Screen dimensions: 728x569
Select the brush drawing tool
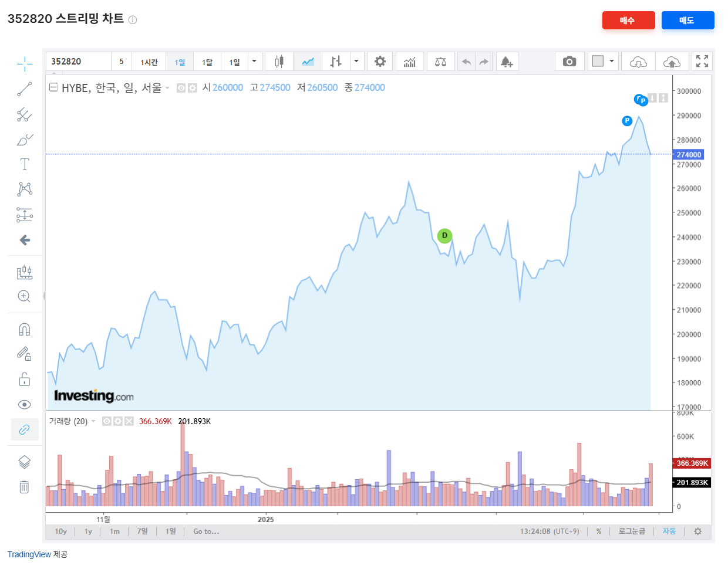pyautogui.click(x=25, y=140)
